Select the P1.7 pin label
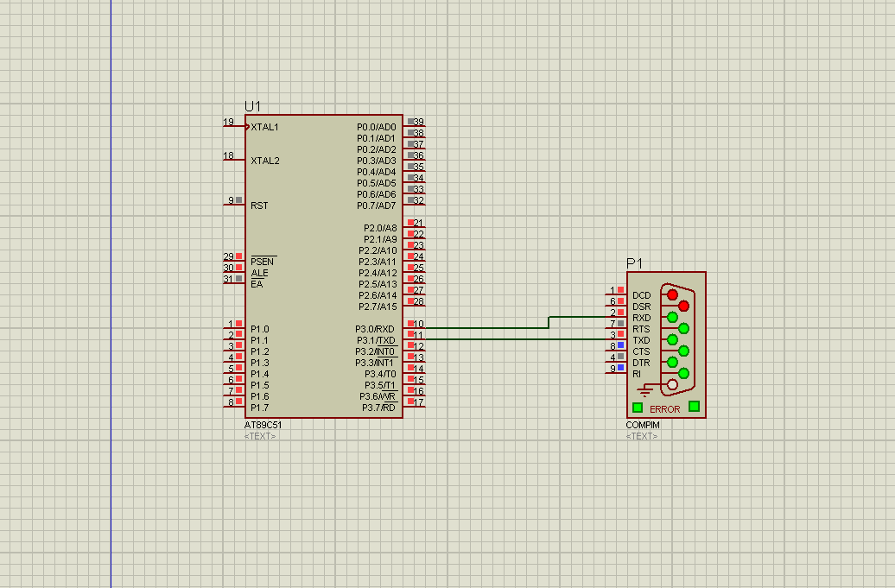The width and height of the screenshot is (895, 588). (260, 408)
